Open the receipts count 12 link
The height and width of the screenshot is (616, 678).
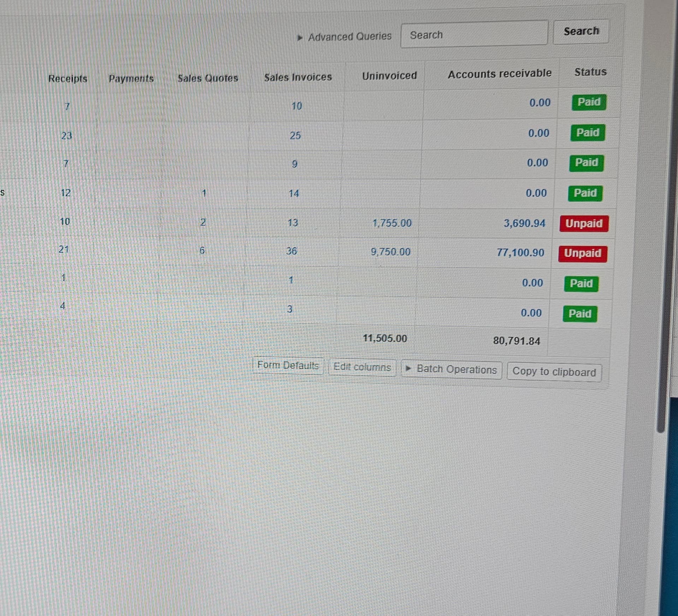(66, 193)
